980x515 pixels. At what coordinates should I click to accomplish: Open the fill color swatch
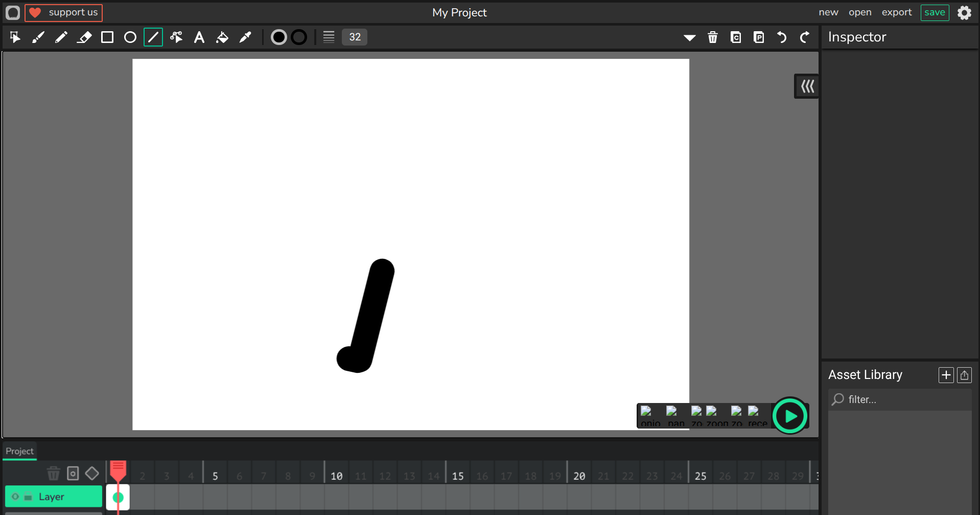point(278,37)
